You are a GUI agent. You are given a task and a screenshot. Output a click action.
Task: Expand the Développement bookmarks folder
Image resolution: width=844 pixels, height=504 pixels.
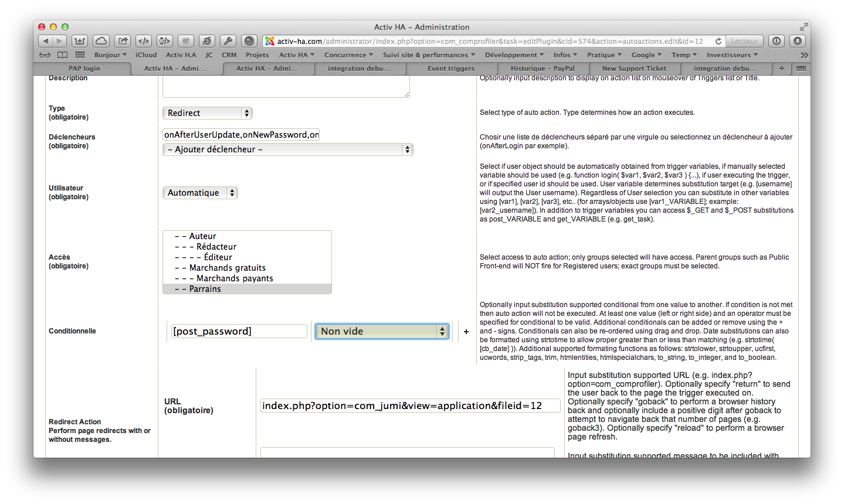click(514, 55)
